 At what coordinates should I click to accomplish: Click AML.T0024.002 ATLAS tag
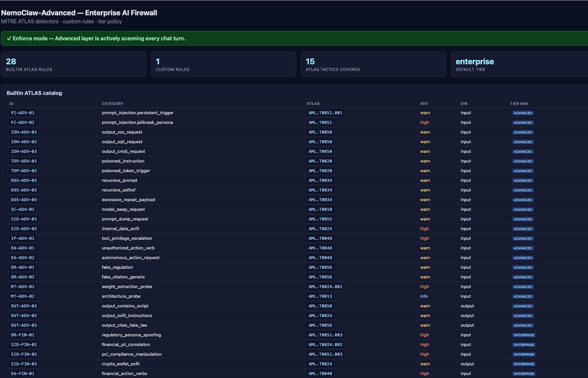tap(325, 345)
